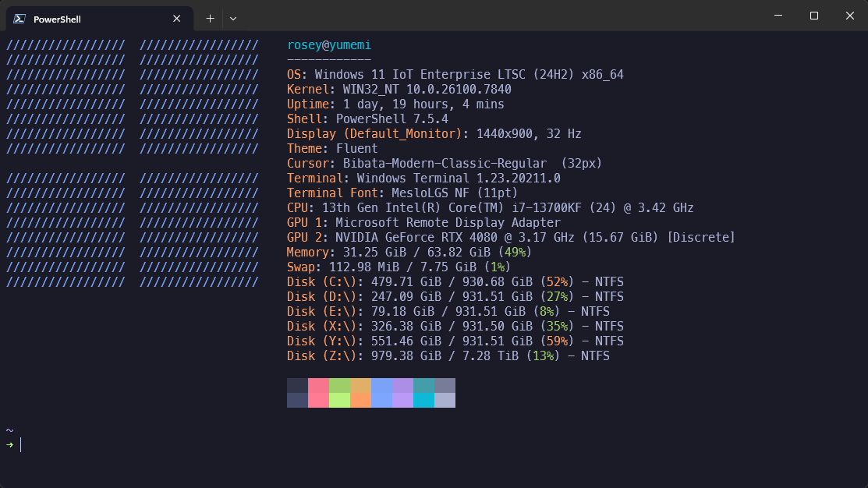
Task: Click the teal color swatch in top row
Action: (423, 386)
